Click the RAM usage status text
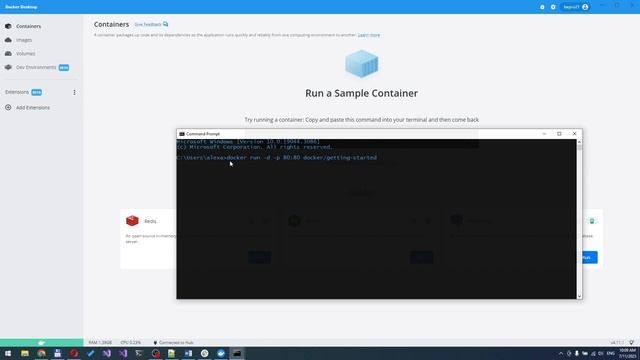640x360 pixels. 100,342
